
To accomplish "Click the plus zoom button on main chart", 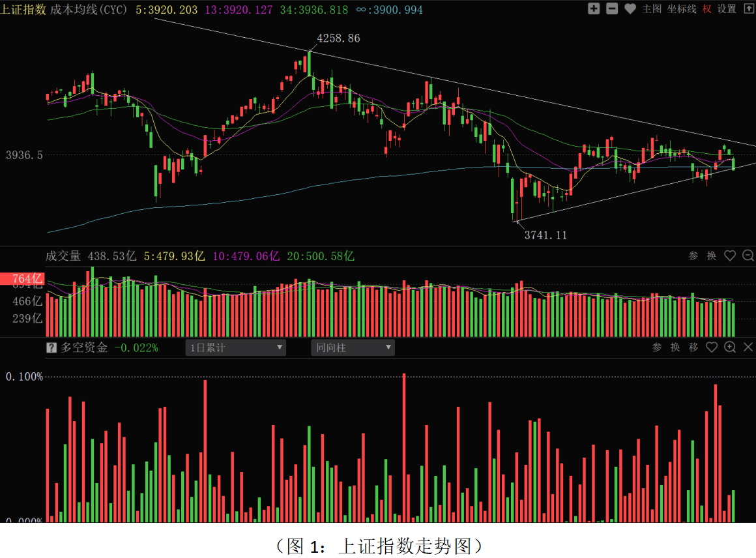I will coord(594,8).
